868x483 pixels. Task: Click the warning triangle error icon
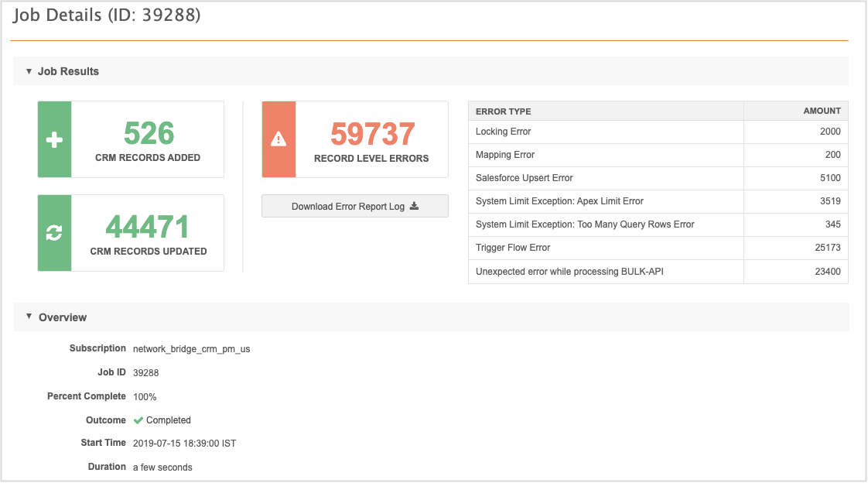point(279,139)
